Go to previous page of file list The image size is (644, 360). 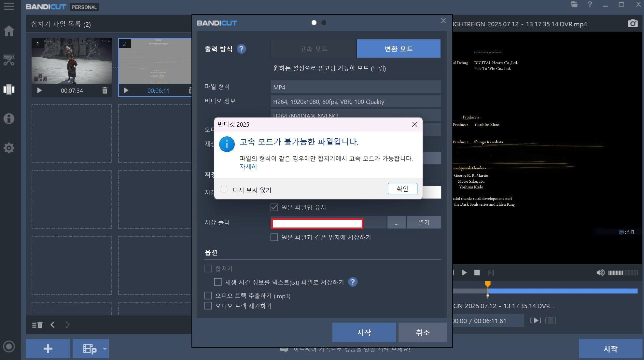(x=52, y=325)
